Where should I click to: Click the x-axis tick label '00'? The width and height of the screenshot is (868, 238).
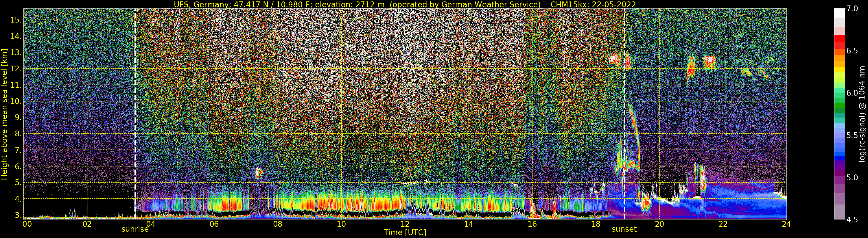pyautogui.click(x=27, y=224)
